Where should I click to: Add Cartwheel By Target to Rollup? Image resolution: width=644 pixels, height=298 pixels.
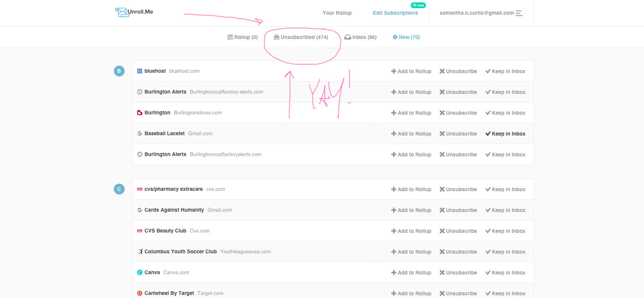tap(411, 294)
